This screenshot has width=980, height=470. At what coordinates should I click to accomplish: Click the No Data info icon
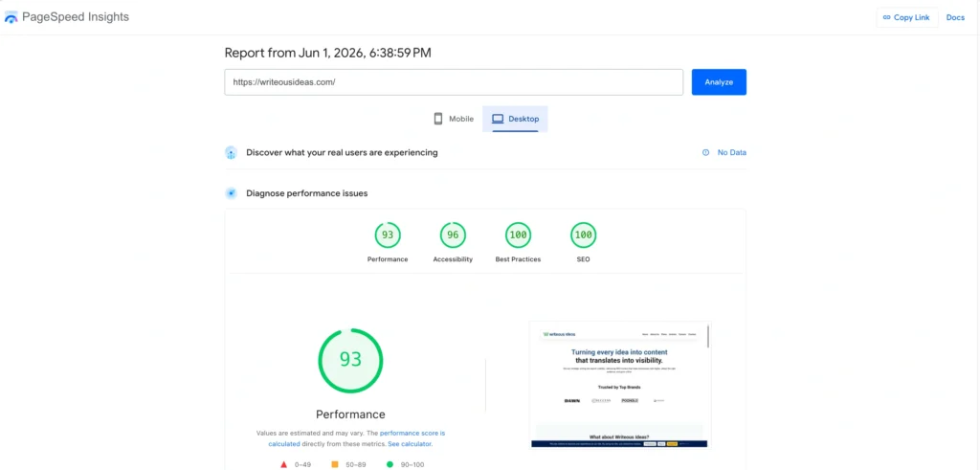[705, 152]
